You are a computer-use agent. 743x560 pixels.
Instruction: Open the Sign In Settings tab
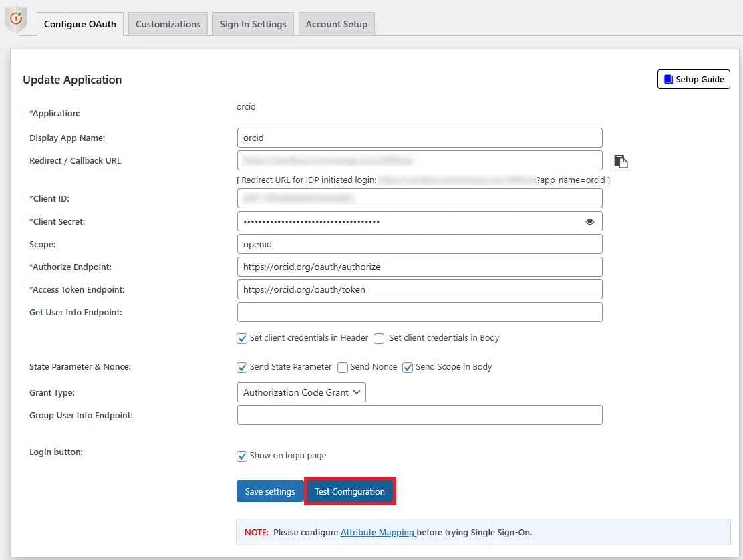click(253, 23)
